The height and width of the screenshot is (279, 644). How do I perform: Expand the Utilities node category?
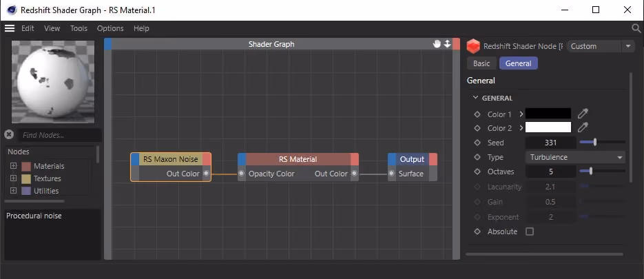pyautogui.click(x=13, y=191)
